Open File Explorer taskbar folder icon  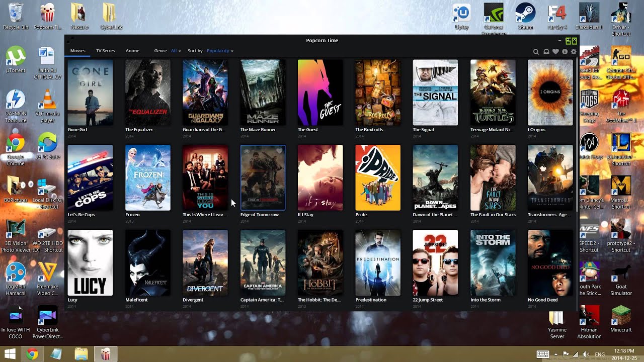(81, 354)
